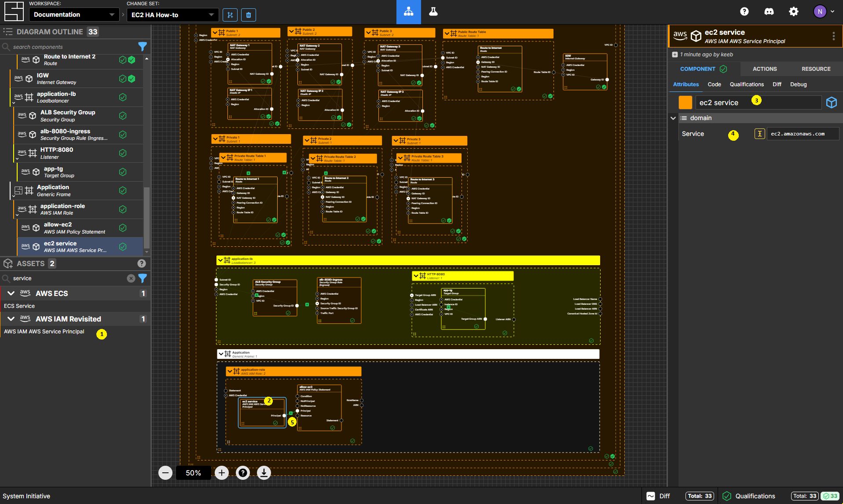843x504 pixels.
Task: Open the System Initiative home logo
Action: [x=14, y=11]
